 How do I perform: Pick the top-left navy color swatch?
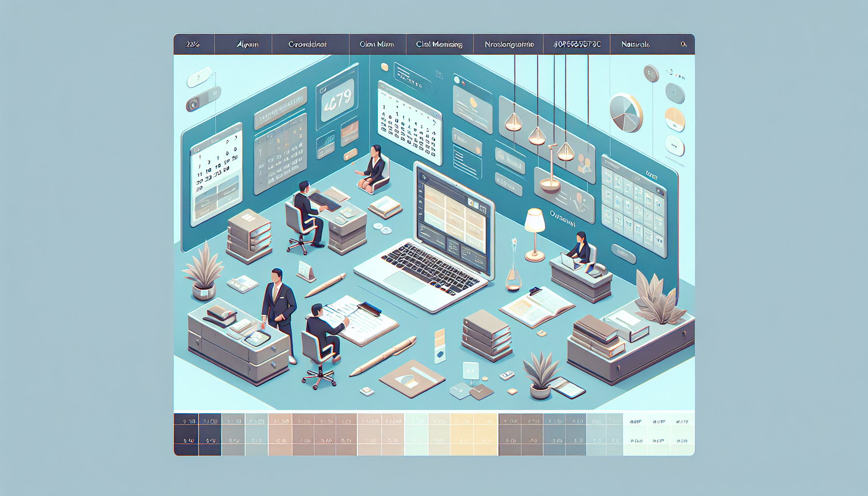pos(186,420)
